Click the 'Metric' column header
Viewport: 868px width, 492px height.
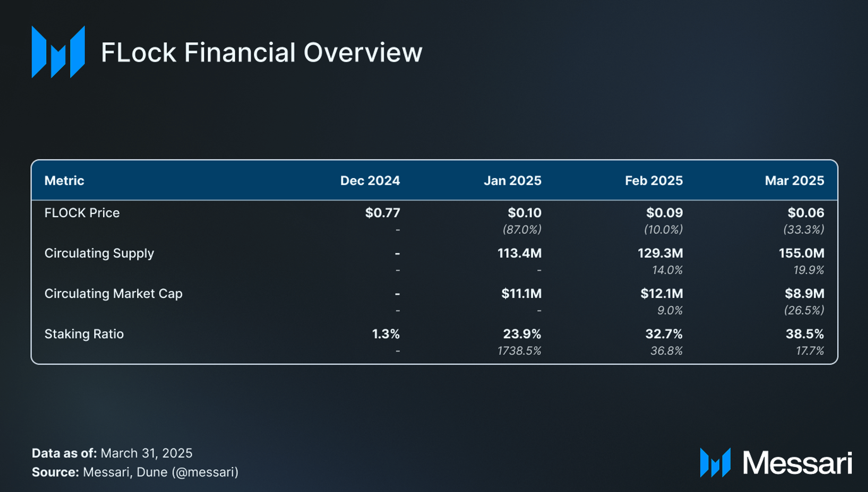coord(64,181)
